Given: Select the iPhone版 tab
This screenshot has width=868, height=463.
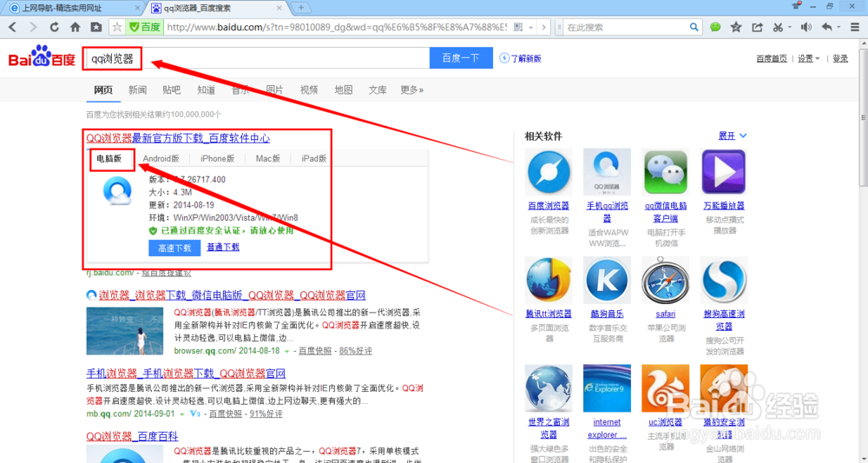Looking at the screenshot, I should click(217, 158).
